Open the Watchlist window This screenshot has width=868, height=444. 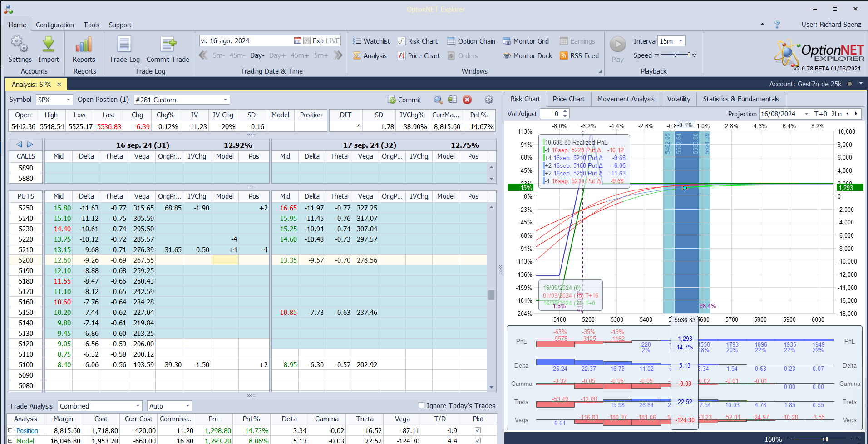[x=372, y=41]
